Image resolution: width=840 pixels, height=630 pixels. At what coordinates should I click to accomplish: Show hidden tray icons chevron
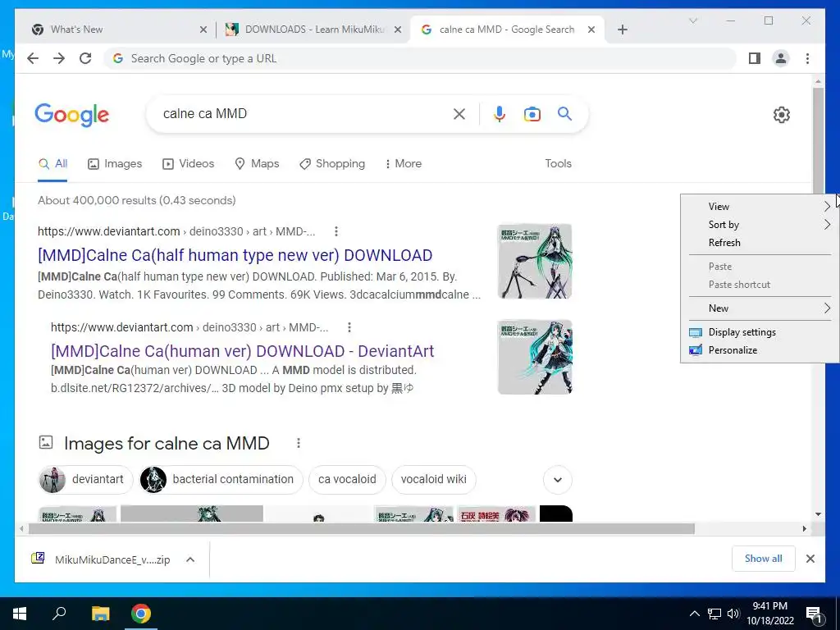[694, 614]
